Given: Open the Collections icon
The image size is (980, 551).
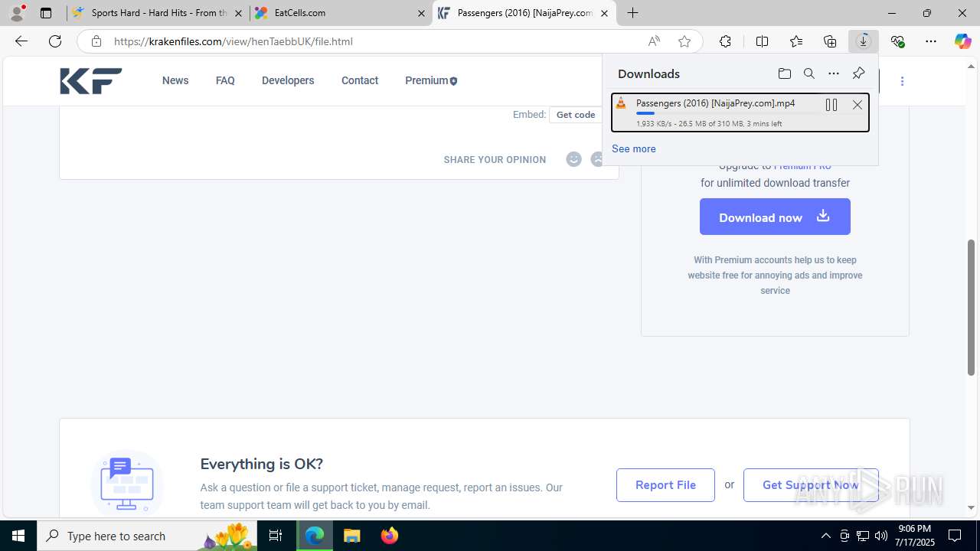Looking at the screenshot, I should [830, 41].
